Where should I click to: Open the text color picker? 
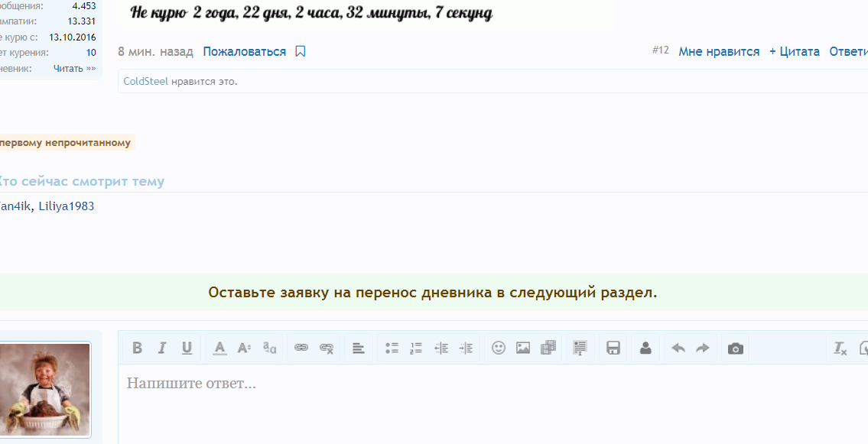point(219,348)
